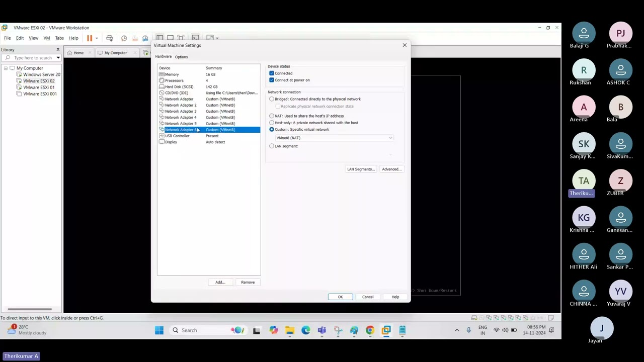Screen dimensions: 644x362
Task: Open the VM menu
Action: [47, 38]
